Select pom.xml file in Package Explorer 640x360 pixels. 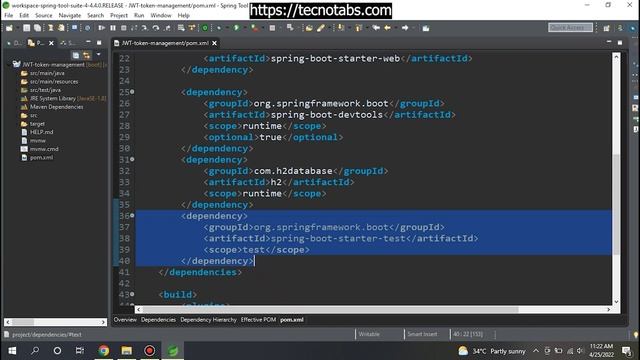pos(41,158)
